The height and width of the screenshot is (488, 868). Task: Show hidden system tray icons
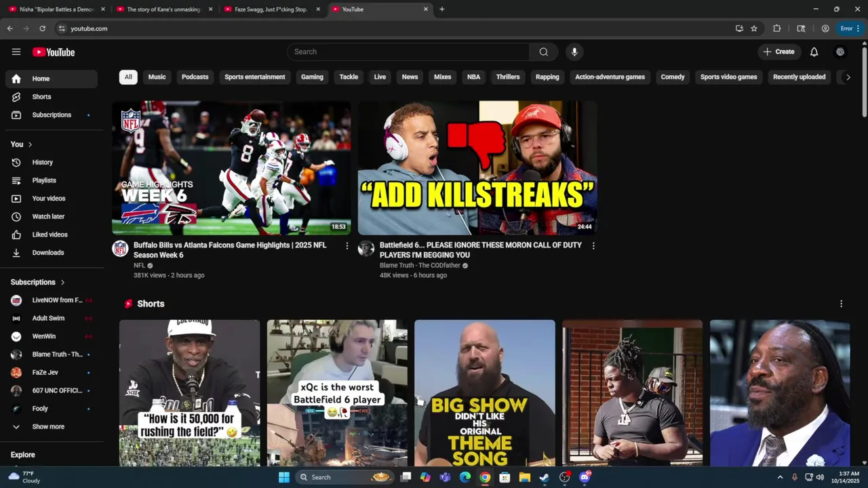[x=780, y=477]
